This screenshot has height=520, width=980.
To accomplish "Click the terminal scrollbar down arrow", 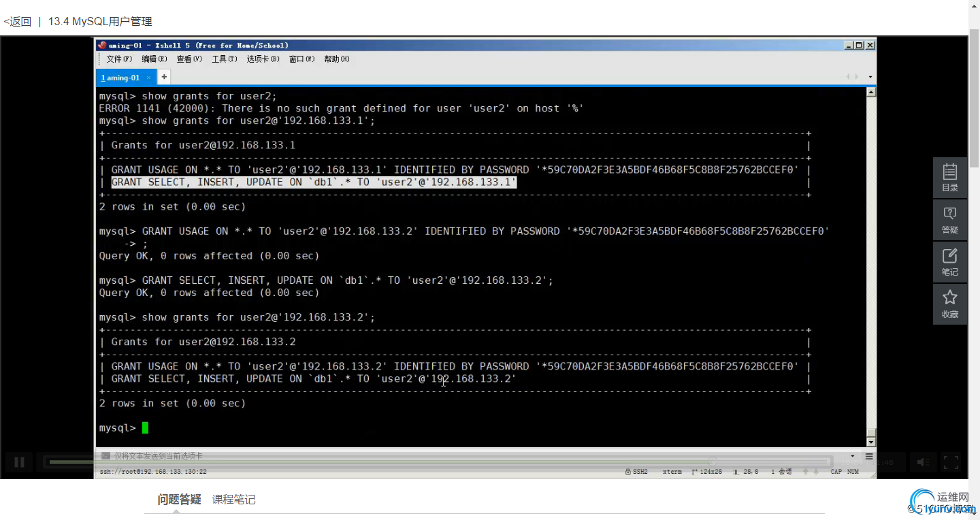I will tap(871, 441).
